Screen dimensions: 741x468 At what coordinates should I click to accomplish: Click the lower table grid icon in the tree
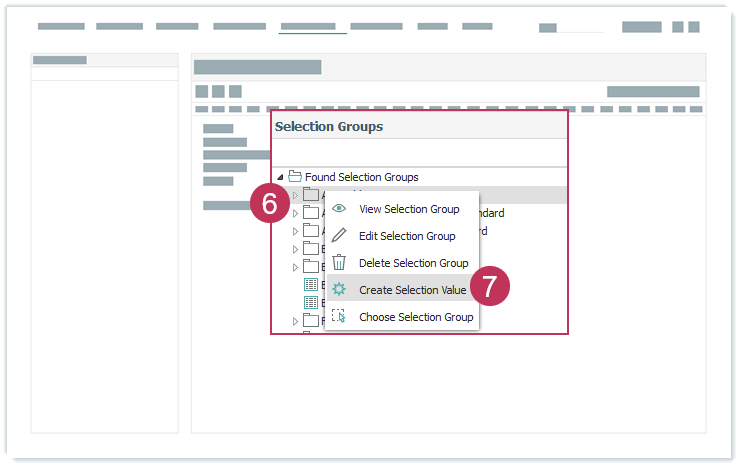(311, 302)
